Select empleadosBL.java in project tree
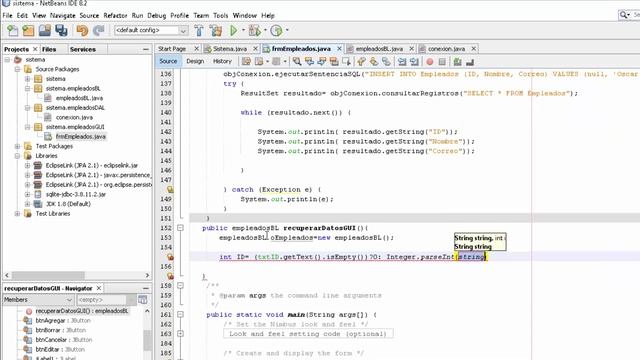The height and width of the screenshot is (360, 640). (x=79, y=98)
